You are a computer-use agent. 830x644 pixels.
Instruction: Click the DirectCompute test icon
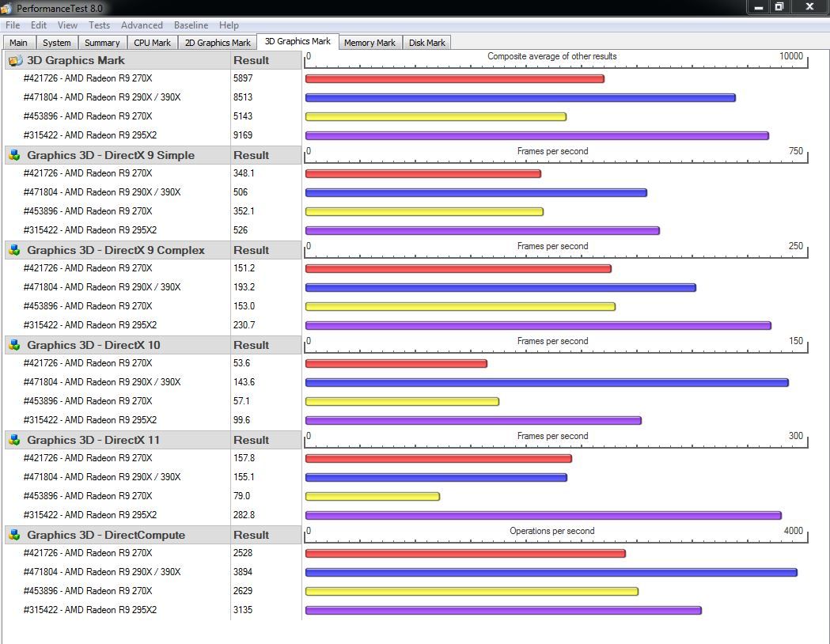pyautogui.click(x=15, y=535)
